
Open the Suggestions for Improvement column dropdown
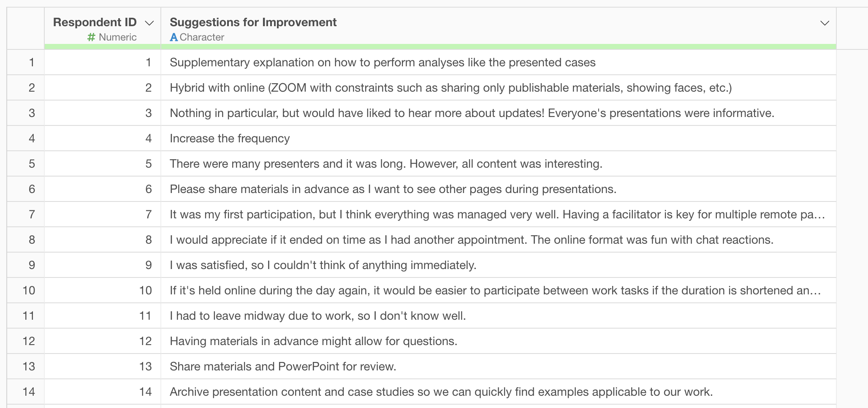825,23
